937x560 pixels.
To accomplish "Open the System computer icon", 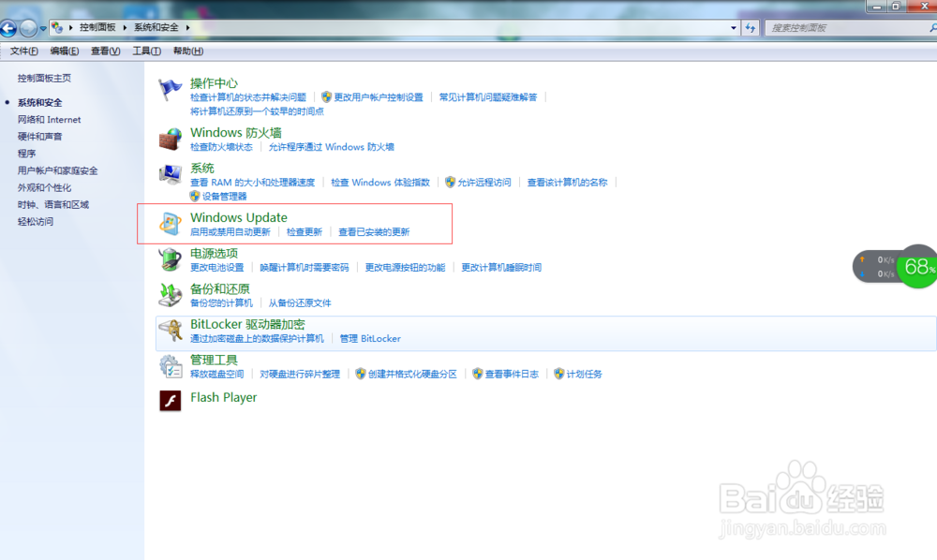I will click(x=171, y=174).
